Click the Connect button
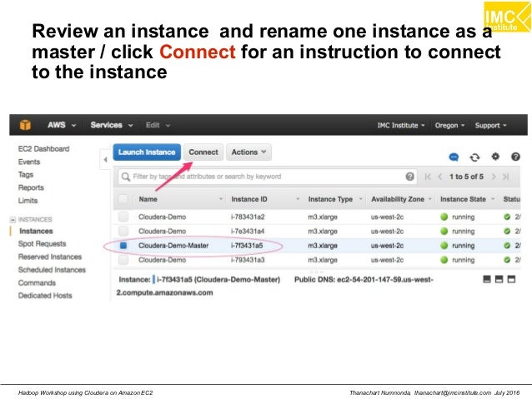Viewport: 532px width, 399px height. 203,152
